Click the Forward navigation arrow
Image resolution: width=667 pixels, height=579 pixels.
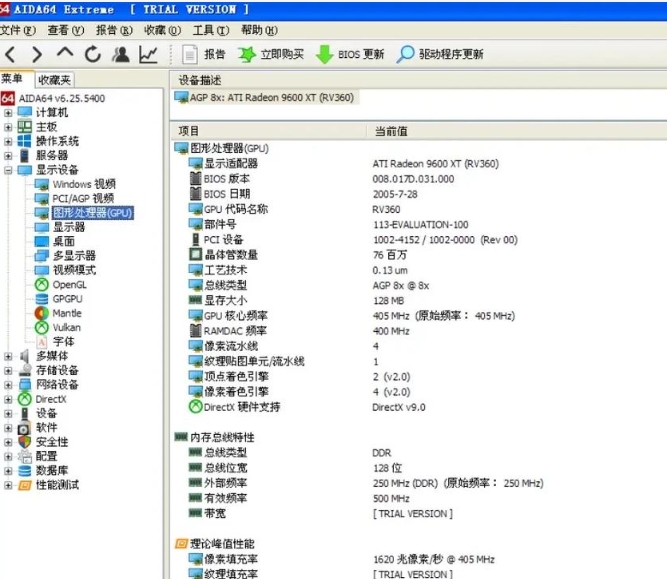(37, 54)
